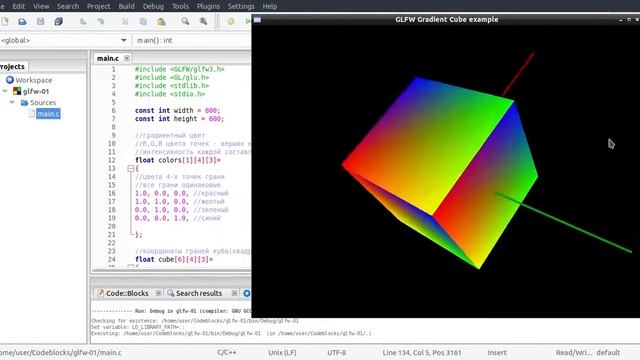The width and height of the screenshot is (640, 360).
Task: Click the Redo toolbar icon
Action: pyautogui.click(x=101, y=21)
